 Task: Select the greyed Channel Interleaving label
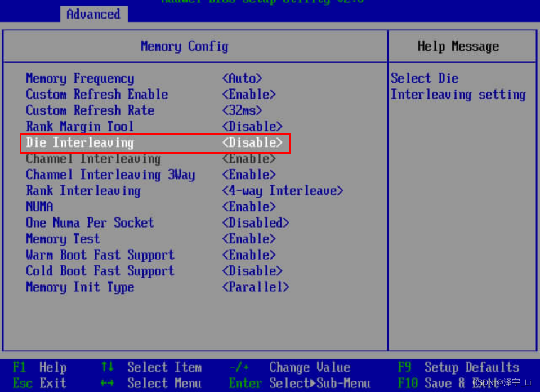pos(93,158)
